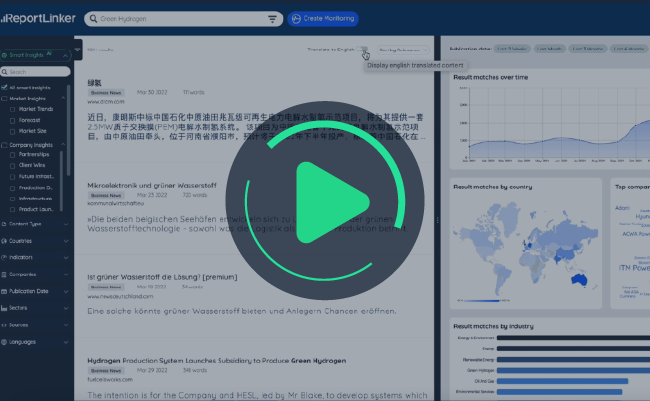650x401 pixels.
Task: Click the Languages globe icon in the sidebar
Action: [x=4, y=341]
